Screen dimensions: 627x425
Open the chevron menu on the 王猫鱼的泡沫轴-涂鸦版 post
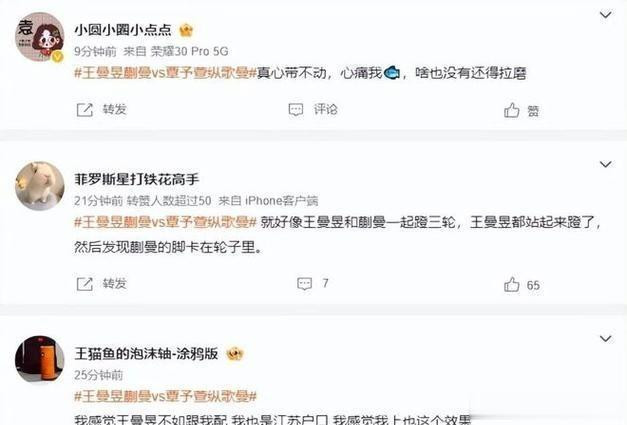[606, 339]
